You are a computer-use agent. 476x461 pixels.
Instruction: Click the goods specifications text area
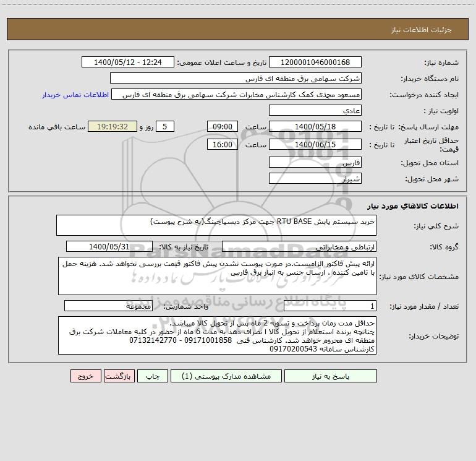click(217, 276)
